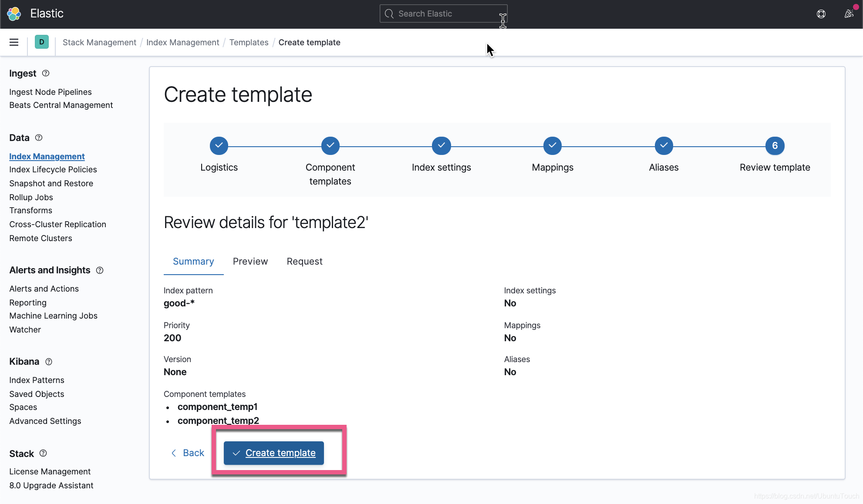Open the Watcher page
This screenshot has height=504, width=863.
[25, 329]
